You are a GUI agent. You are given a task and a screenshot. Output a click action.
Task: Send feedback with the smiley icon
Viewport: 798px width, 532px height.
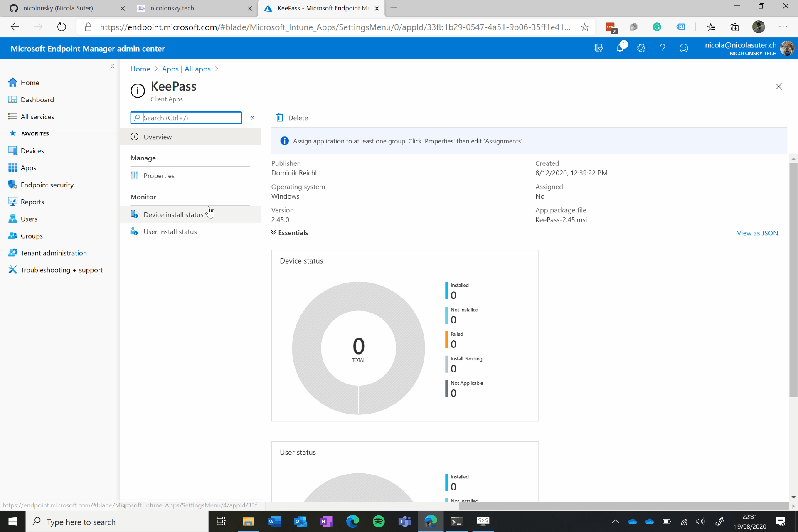coord(684,48)
